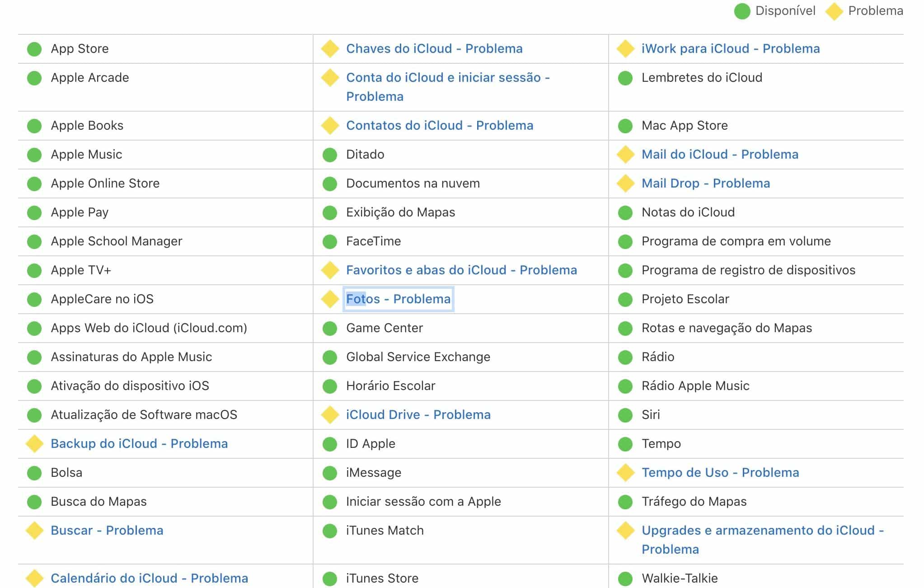Click yellow diamond beside Favoritos e abas do iCloud
924x588 pixels.
(330, 270)
